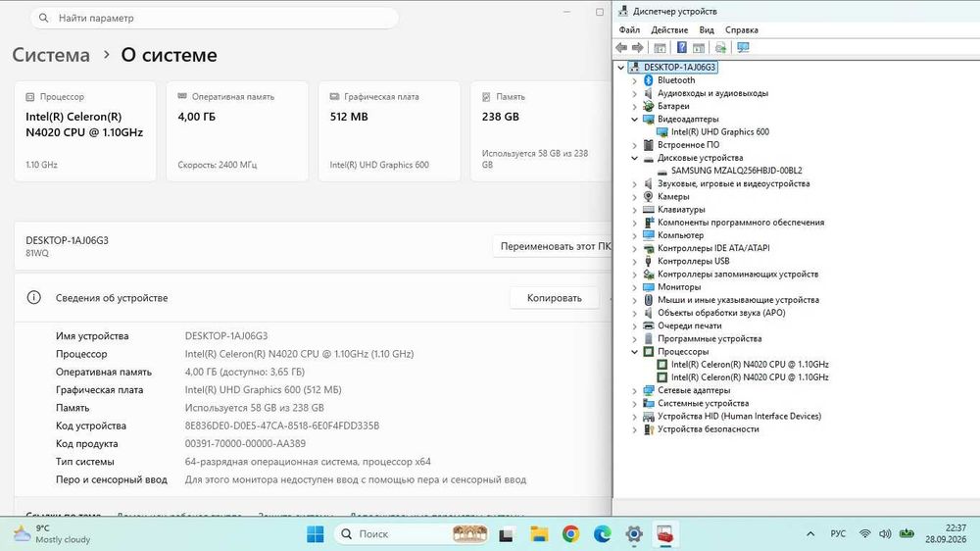Open the 9°C Mostly cloudy weather widget
The height and width of the screenshot is (551, 980).
coord(53,533)
